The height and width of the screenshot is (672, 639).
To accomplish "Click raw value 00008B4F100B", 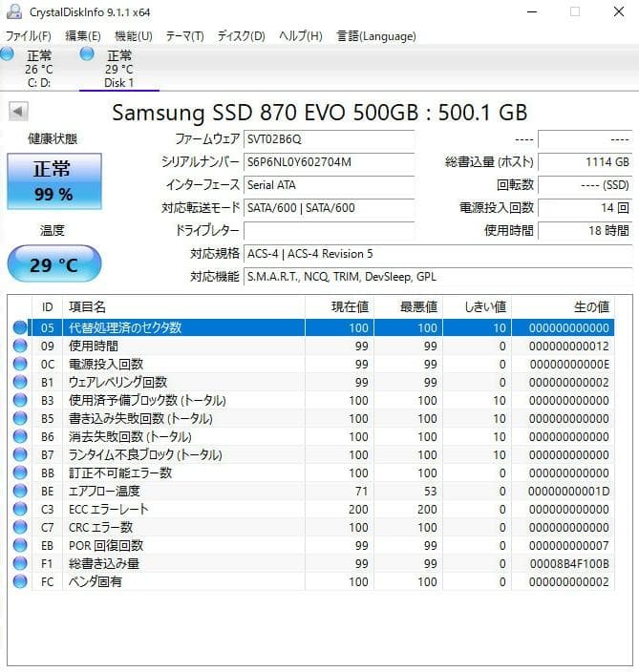I will point(569,563).
